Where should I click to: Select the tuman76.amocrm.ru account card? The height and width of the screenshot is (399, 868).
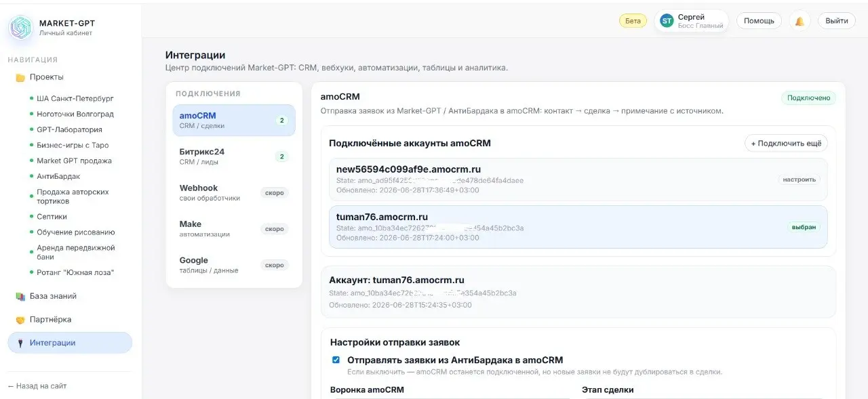[578, 227]
